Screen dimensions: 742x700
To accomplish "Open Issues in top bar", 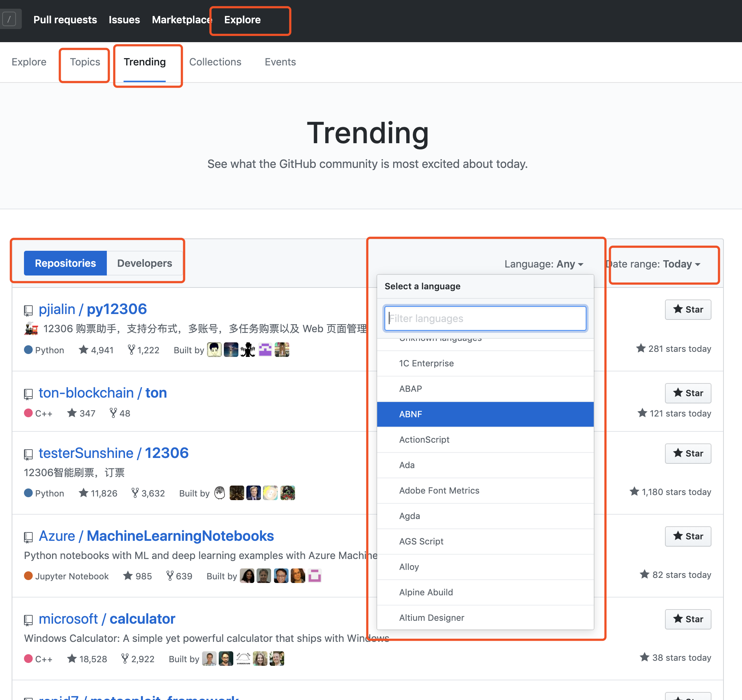I will (x=124, y=20).
